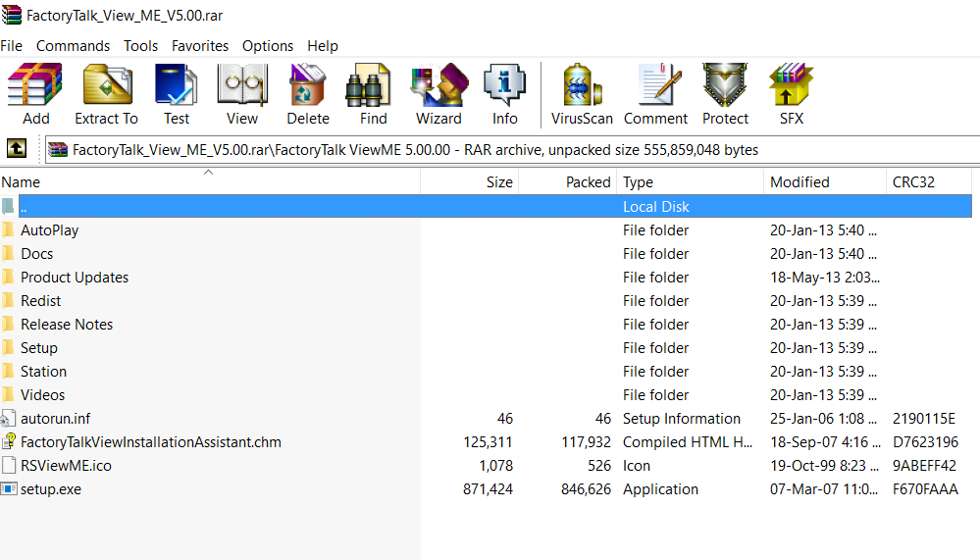Click CRC32 value F670FAAA

(x=925, y=488)
